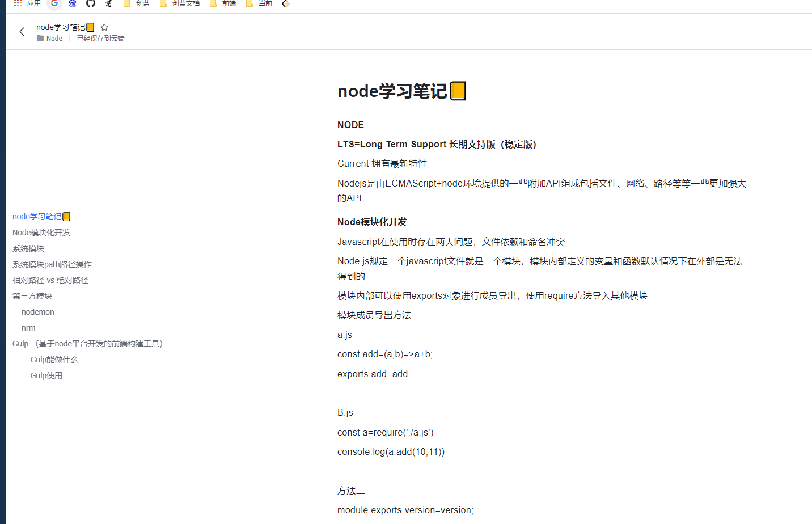Open the LeetCode bookmark icon
The height and width of the screenshot is (524, 812).
tap(286, 3)
